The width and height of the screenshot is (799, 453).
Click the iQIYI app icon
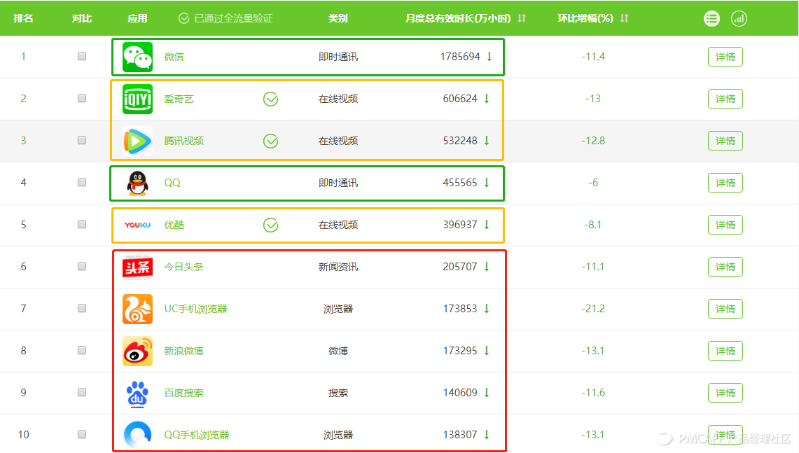click(x=138, y=99)
